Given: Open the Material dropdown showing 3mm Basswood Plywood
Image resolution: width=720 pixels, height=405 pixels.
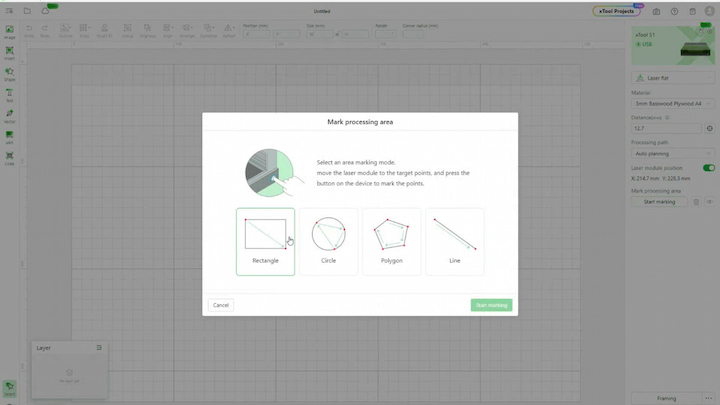Looking at the screenshot, I should [673, 104].
